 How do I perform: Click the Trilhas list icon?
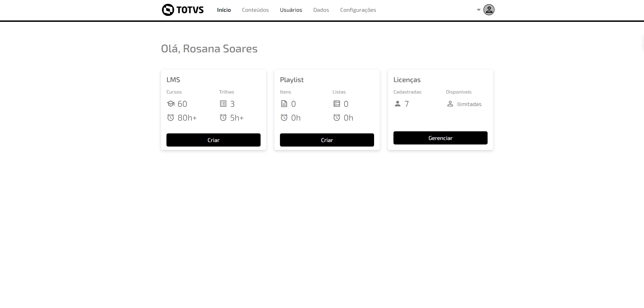click(223, 104)
